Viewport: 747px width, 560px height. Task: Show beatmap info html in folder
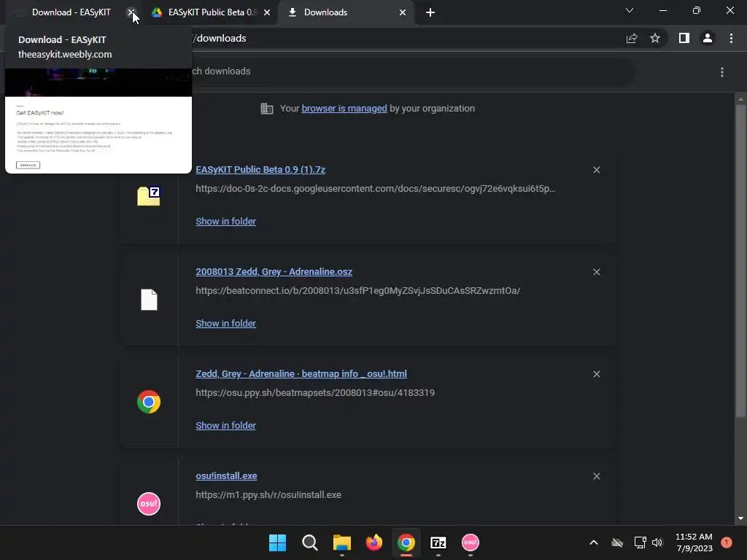point(226,426)
